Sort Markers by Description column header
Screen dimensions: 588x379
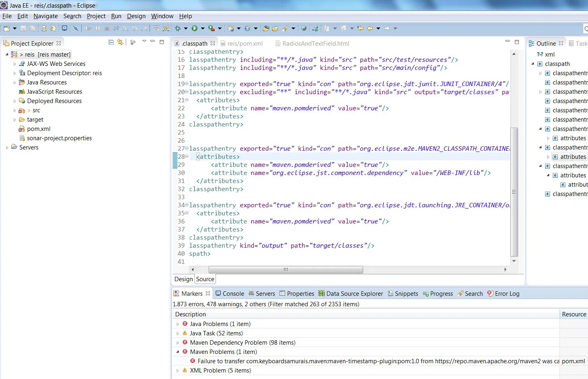[x=366, y=314]
